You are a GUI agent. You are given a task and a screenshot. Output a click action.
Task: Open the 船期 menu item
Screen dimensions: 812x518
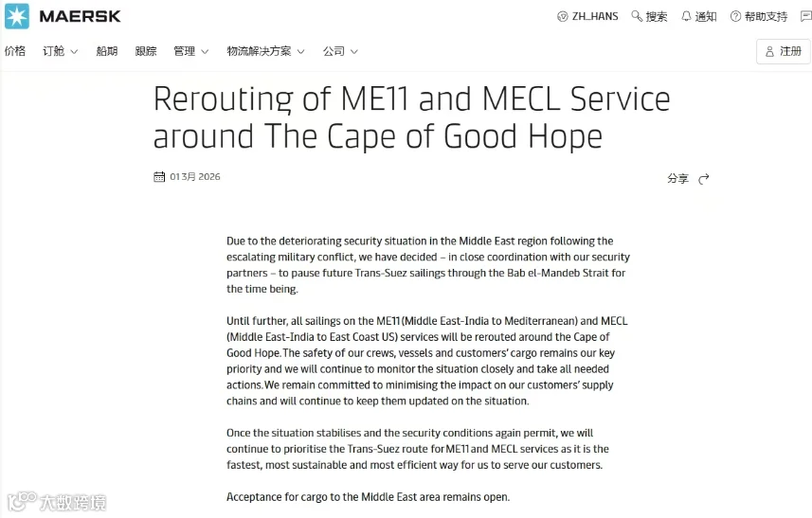click(x=107, y=51)
